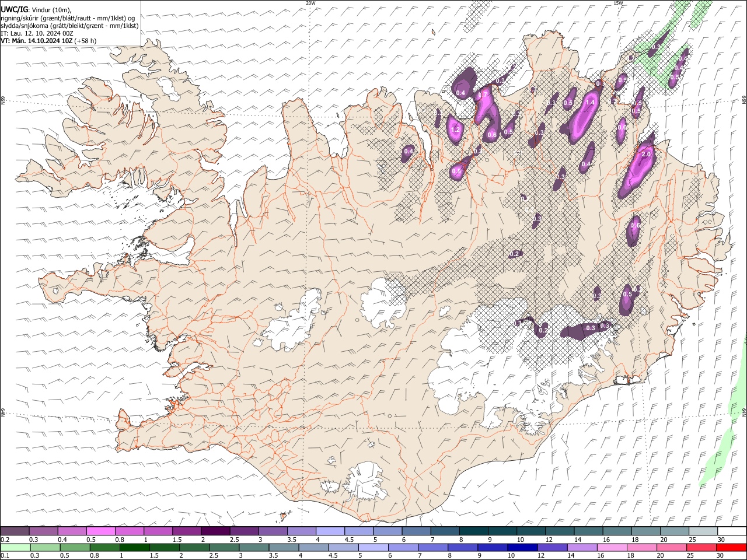Click the 20 pink swatch, lower legend row
Viewport: 747px width, 560px height.
pos(671,547)
